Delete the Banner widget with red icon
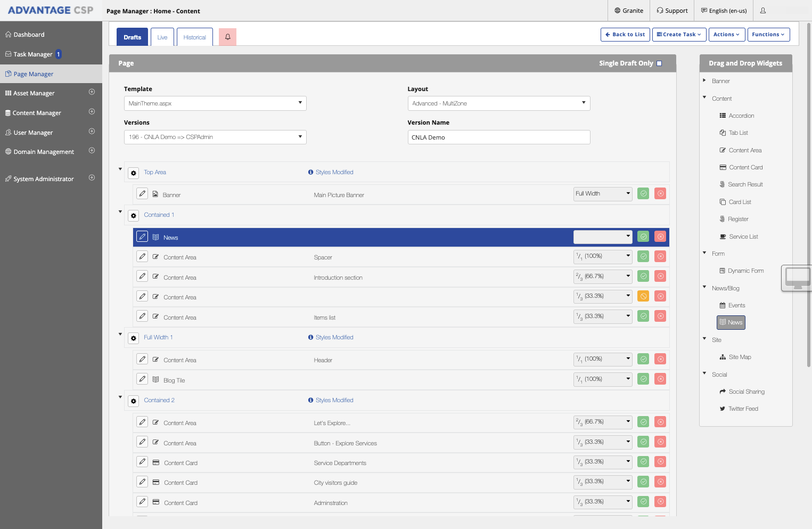812x529 pixels. click(660, 193)
